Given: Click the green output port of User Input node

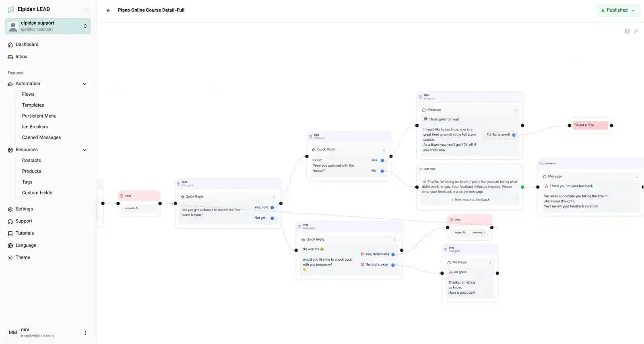Looking at the screenshot, I should tap(522, 187).
